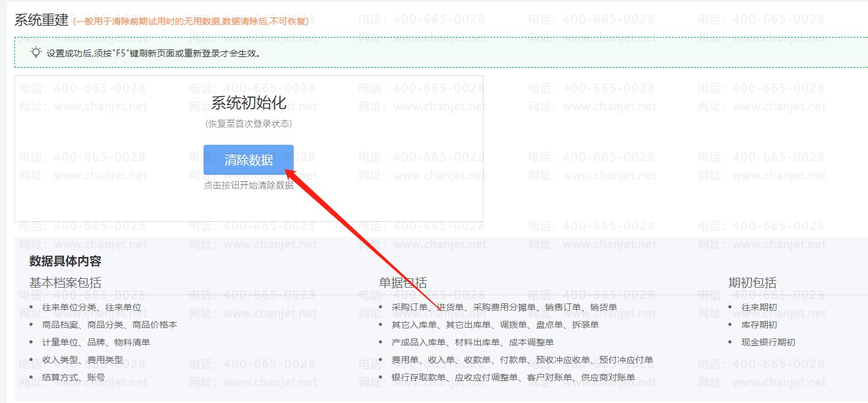Click the 系统初始化 heading
868x403 pixels.
[x=249, y=103]
